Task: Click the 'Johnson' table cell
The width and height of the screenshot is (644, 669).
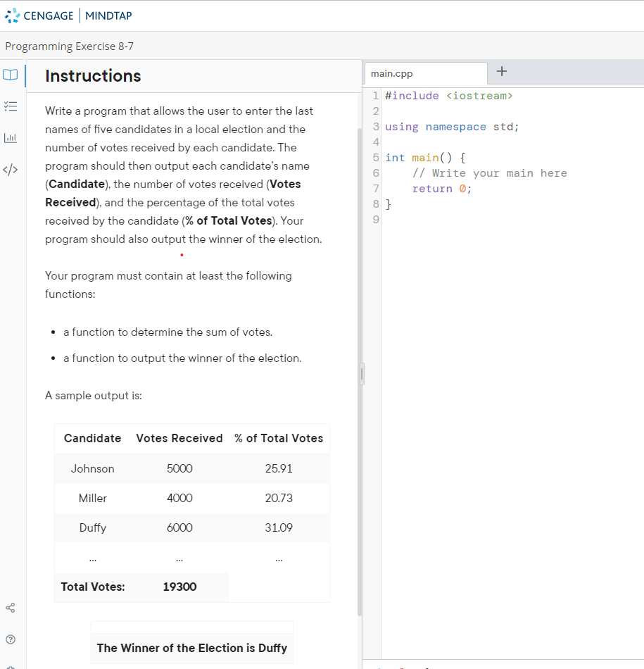Action: tap(92, 468)
